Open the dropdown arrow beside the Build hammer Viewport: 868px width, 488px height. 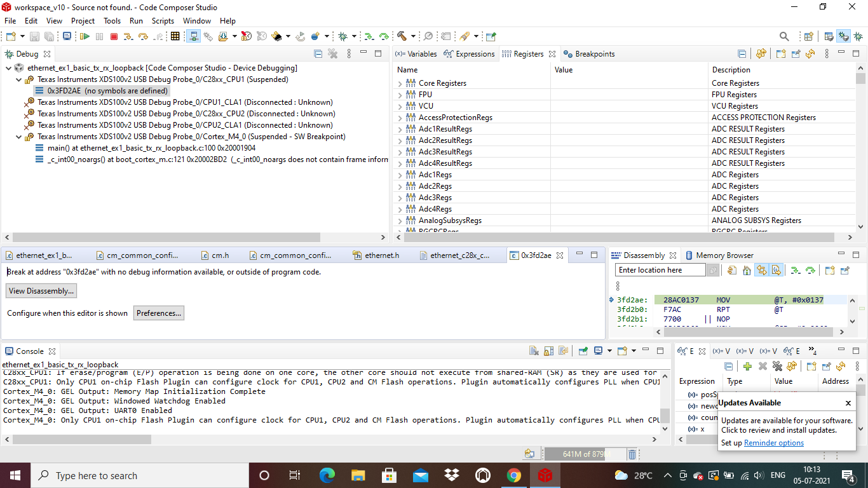tap(414, 37)
